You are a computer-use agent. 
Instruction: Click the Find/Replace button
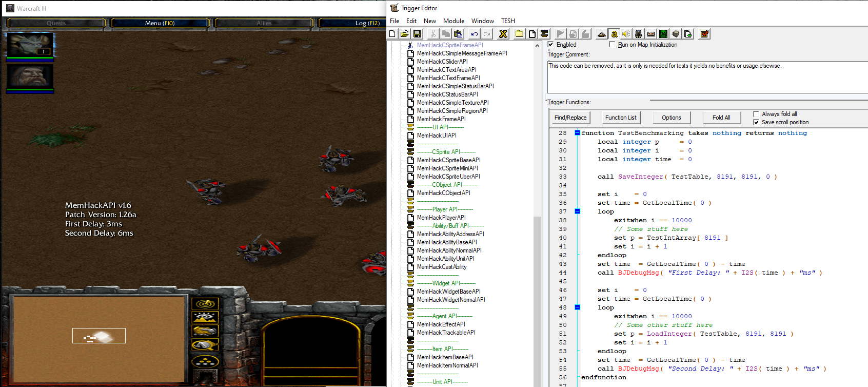[570, 118]
